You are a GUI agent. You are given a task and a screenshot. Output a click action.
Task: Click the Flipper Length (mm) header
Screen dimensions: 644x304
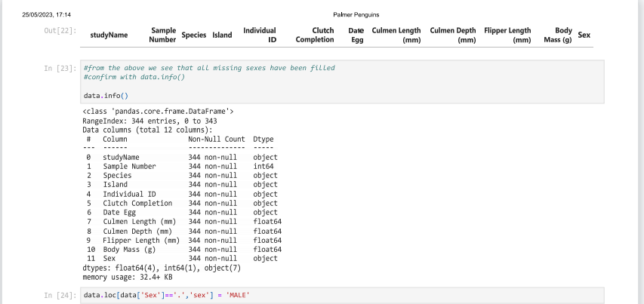507,35
